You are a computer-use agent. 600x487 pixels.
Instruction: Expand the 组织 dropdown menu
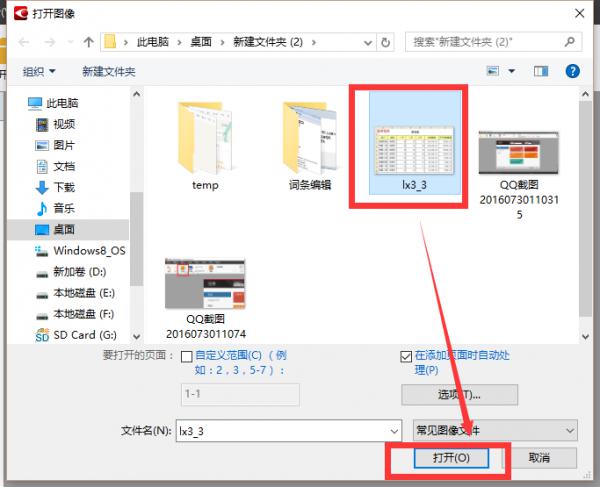coord(40,72)
